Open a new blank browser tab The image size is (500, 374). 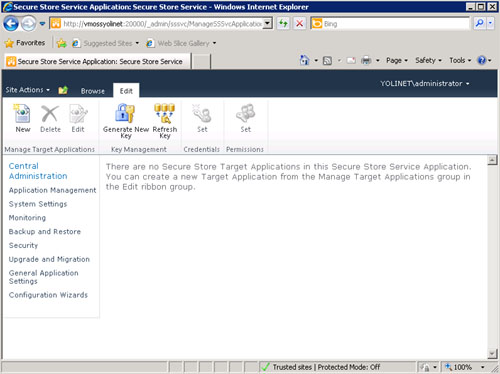201,62
